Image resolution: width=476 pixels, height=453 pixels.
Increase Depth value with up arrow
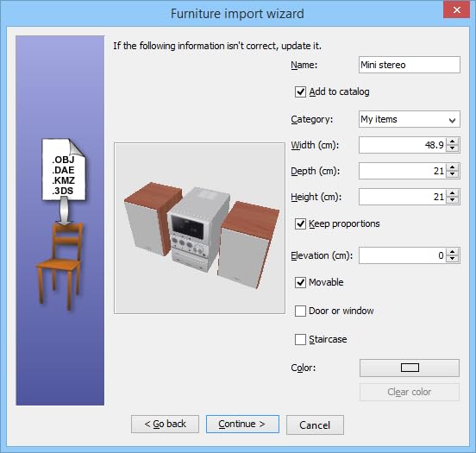pyautogui.click(x=453, y=167)
